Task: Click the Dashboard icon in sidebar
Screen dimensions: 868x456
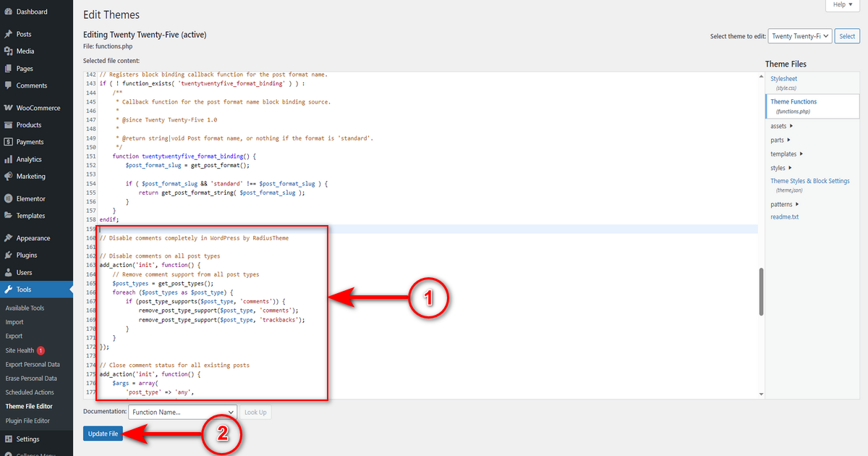Action: (x=8, y=12)
